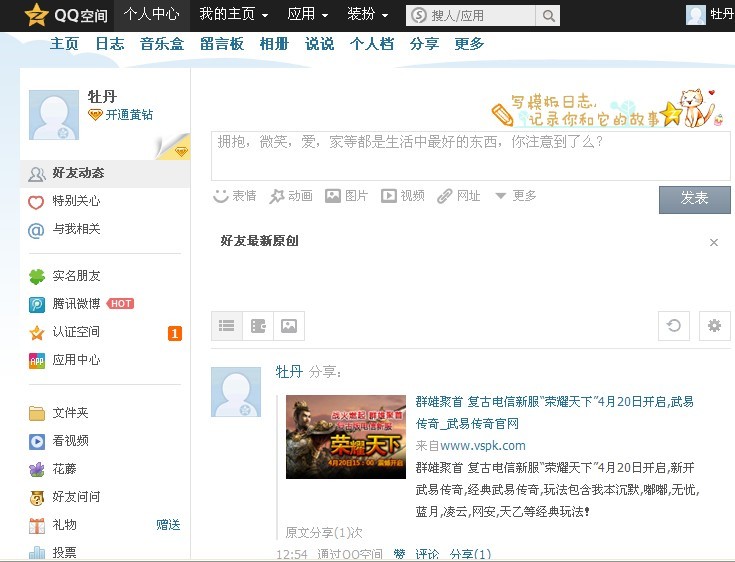Click the 实名朋友 clover icon
The image size is (735, 562).
pos(37,277)
